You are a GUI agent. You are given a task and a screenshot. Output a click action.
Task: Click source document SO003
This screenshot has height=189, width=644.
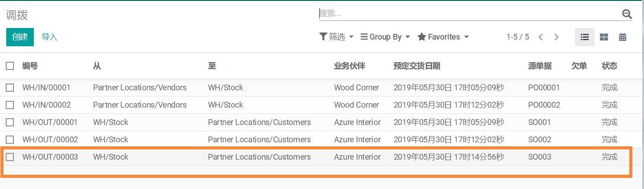coord(540,157)
